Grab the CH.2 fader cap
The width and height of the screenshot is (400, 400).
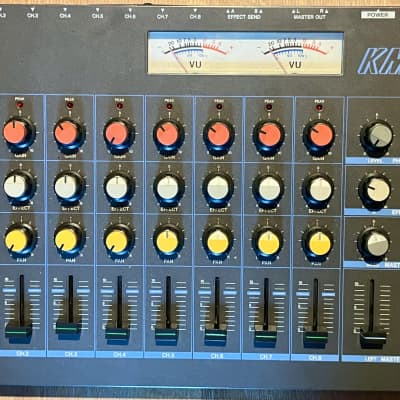[x=19, y=331]
